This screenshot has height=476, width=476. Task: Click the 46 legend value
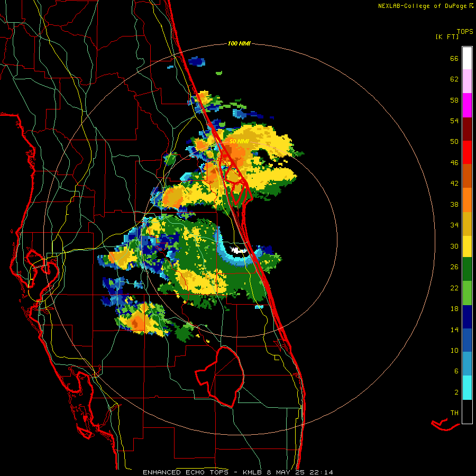tap(454, 163)
